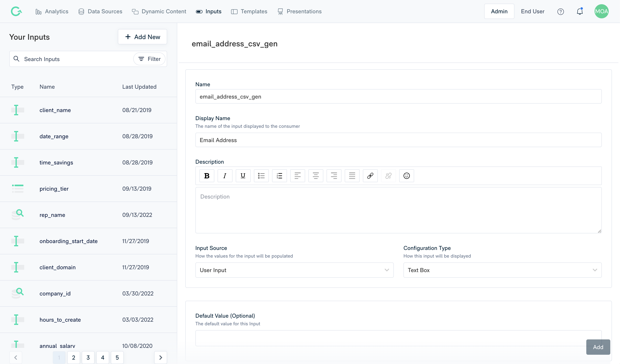This screenshot has width=620, height=364.
Task: Click the Add button
Action: pos(598,347)
